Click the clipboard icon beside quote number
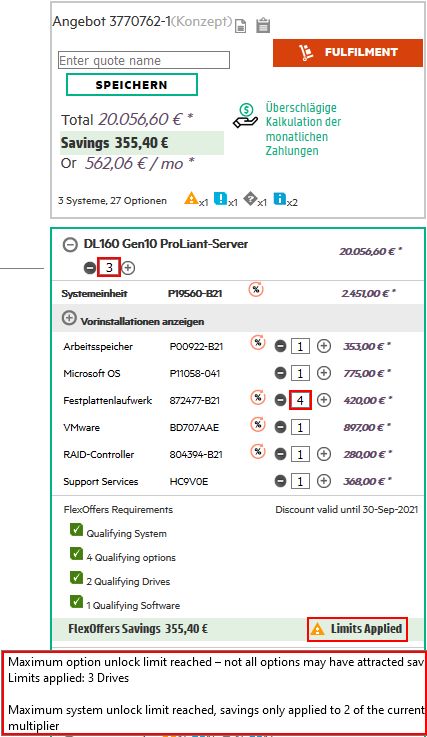 click(263, 25)
